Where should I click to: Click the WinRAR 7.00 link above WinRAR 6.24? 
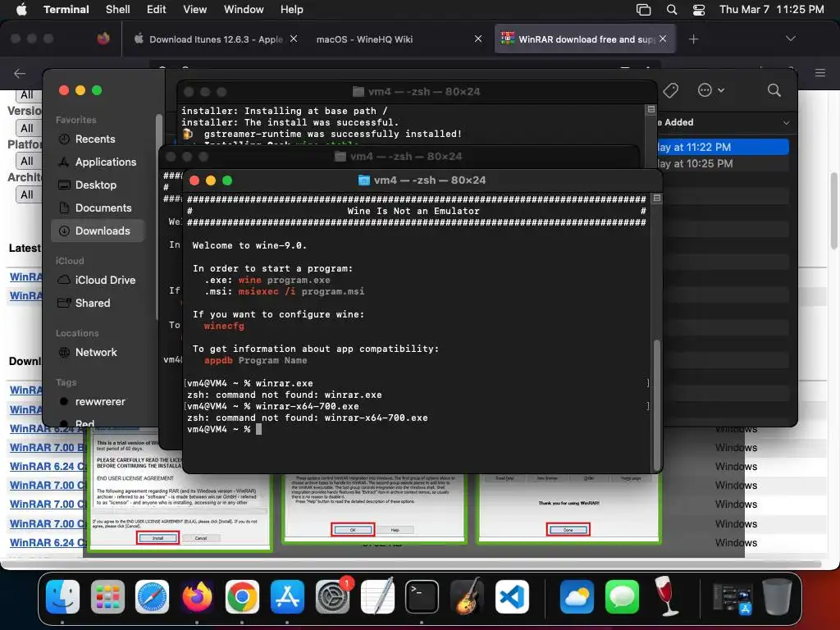coord(48,447)
